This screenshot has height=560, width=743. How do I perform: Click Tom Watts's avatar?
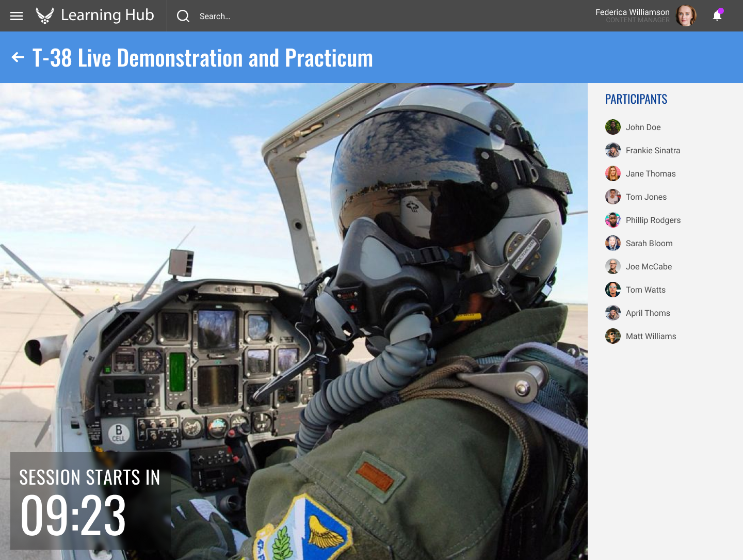(x=613, y=290)
